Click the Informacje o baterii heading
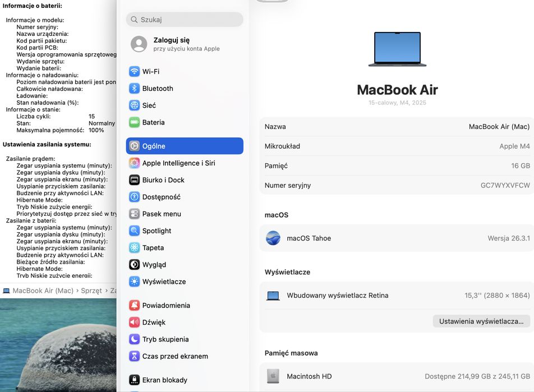Image resolution: width=534 pixels, height=392 pixels. click(33, 6)
